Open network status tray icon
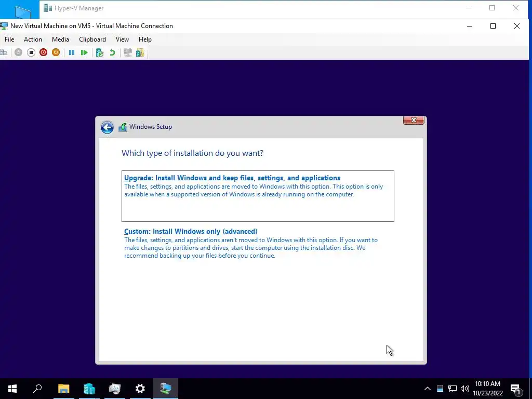This screenshot has height=399, width=532. (x=453, y=389)
